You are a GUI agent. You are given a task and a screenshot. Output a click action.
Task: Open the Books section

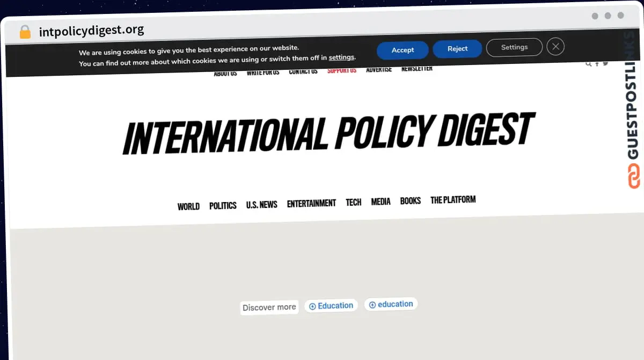[x=411, y=201]
